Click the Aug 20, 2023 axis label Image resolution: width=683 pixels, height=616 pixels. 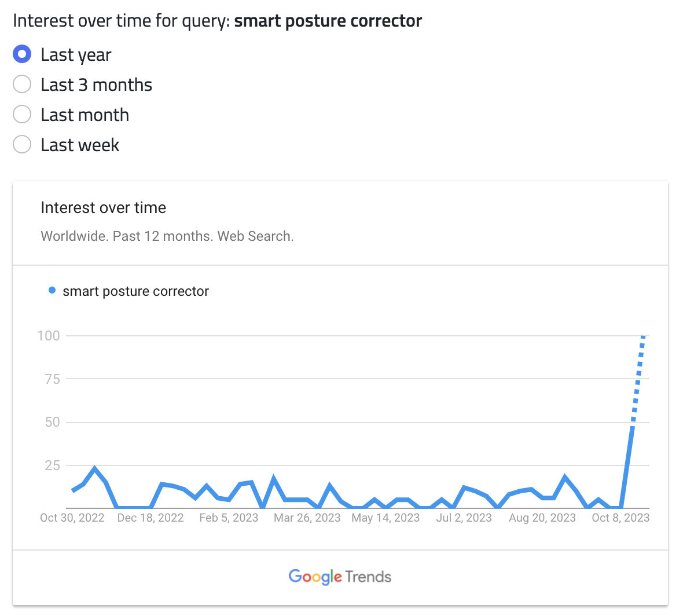click(x=542, y=518)
